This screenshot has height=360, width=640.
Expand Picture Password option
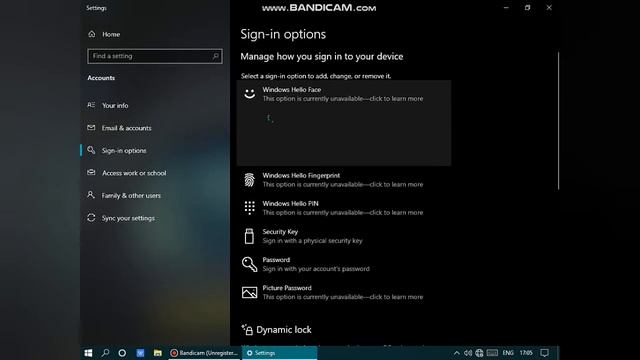click(344, 293)
